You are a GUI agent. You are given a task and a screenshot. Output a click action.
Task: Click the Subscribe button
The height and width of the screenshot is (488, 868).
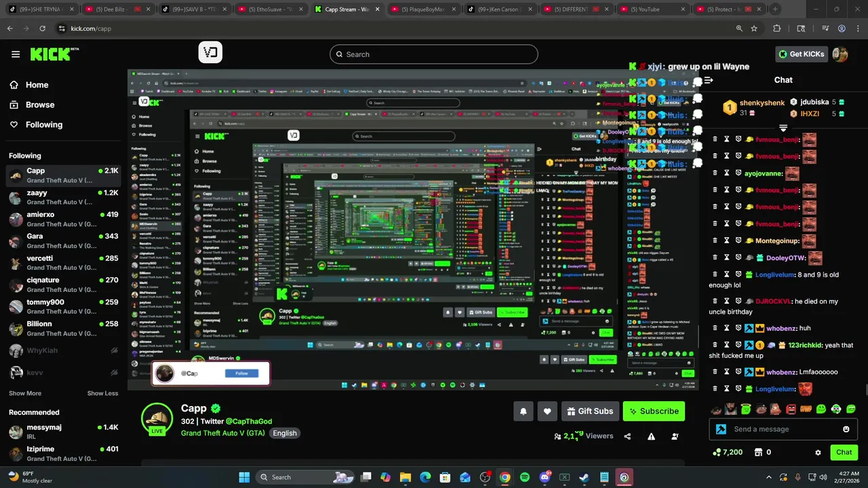654,411
